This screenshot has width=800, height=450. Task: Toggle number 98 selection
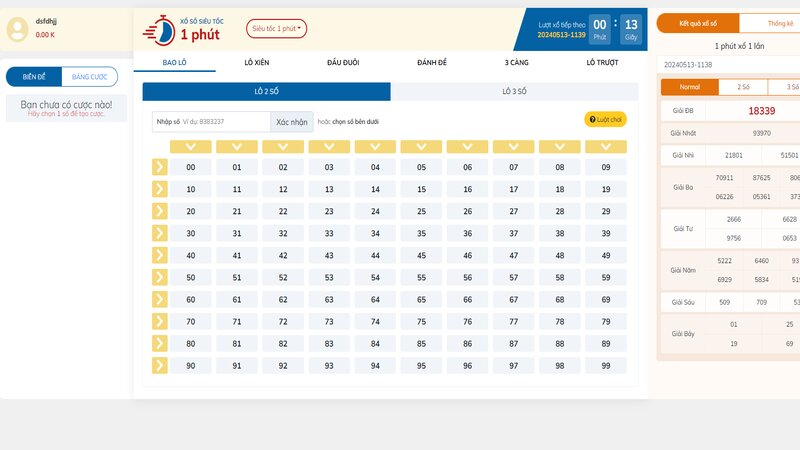click(x=559, y=365)
